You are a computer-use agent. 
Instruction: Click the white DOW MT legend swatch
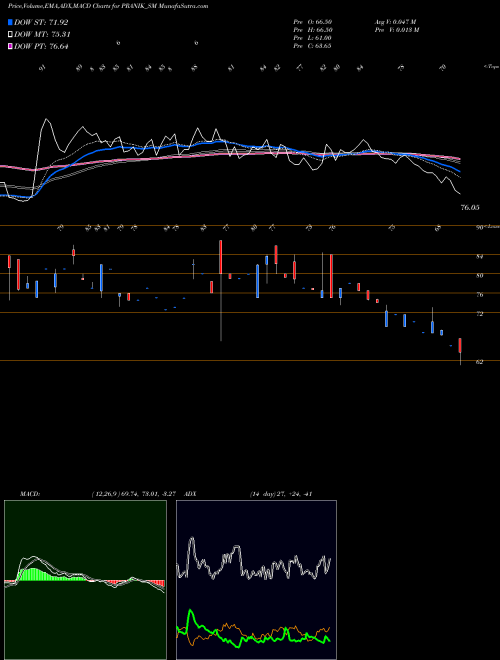11,35
